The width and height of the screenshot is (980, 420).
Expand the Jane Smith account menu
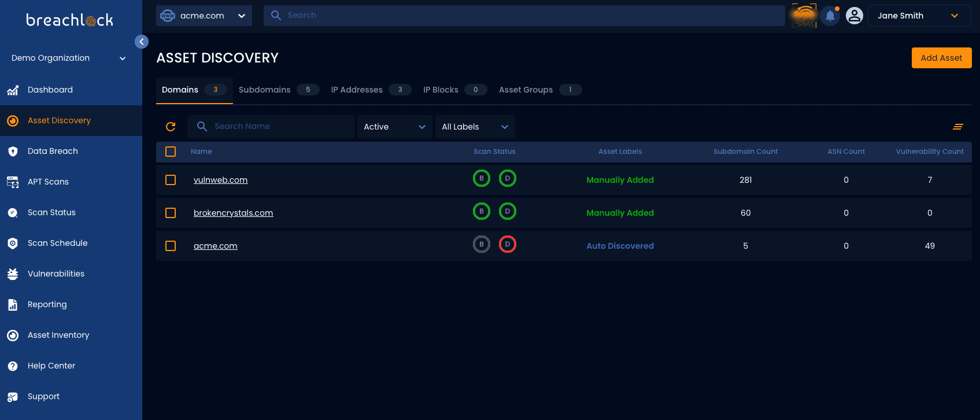click(919, 16)
